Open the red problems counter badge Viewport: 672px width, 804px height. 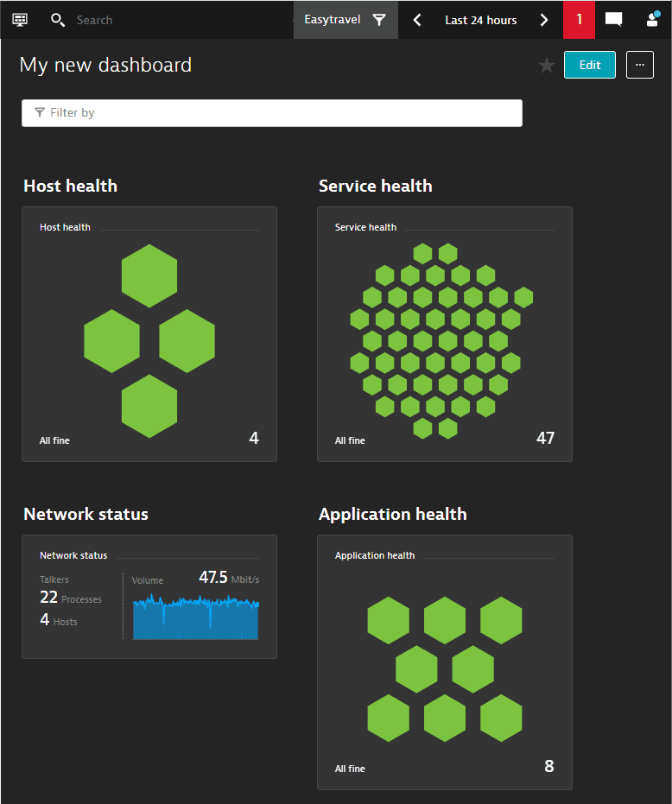[579, 20]
